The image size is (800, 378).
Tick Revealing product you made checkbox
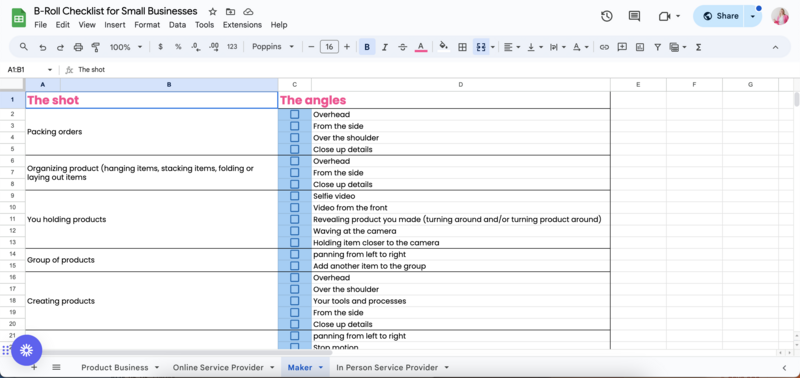click(294, 219)
